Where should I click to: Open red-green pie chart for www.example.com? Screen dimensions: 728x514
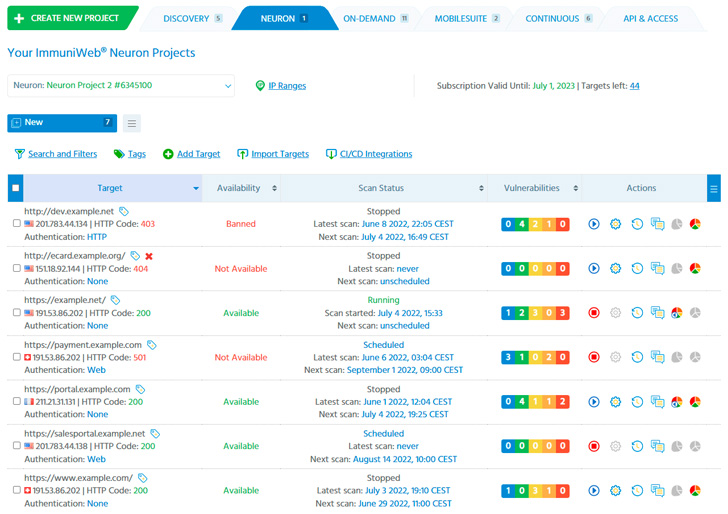[695, 490]
